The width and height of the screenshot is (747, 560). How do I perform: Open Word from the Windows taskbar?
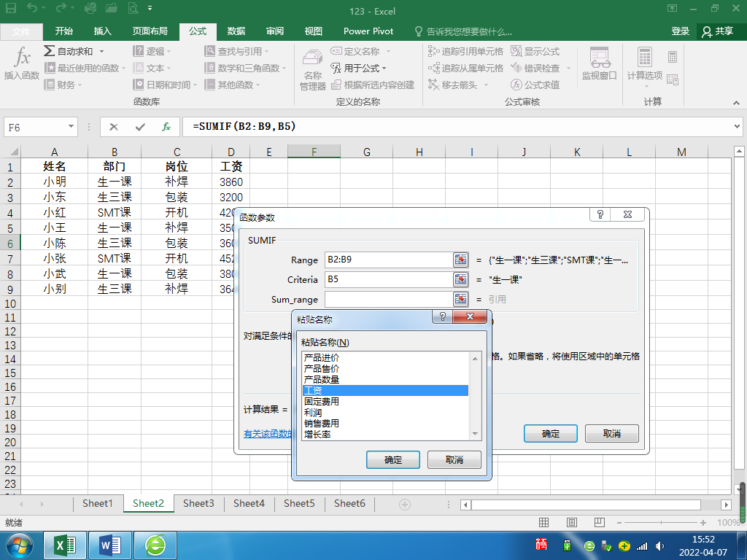click(110, 545)
